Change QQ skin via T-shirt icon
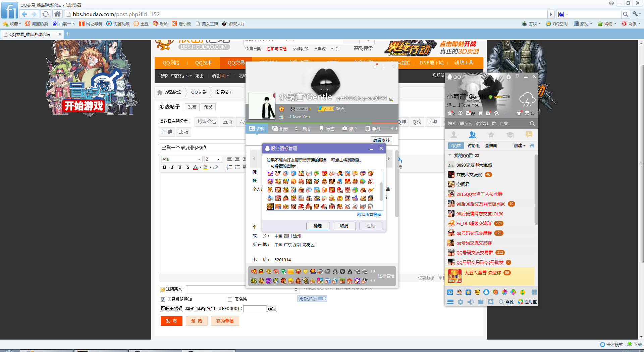The height and width of the screenshot is (352, 644). click(519, 113)
